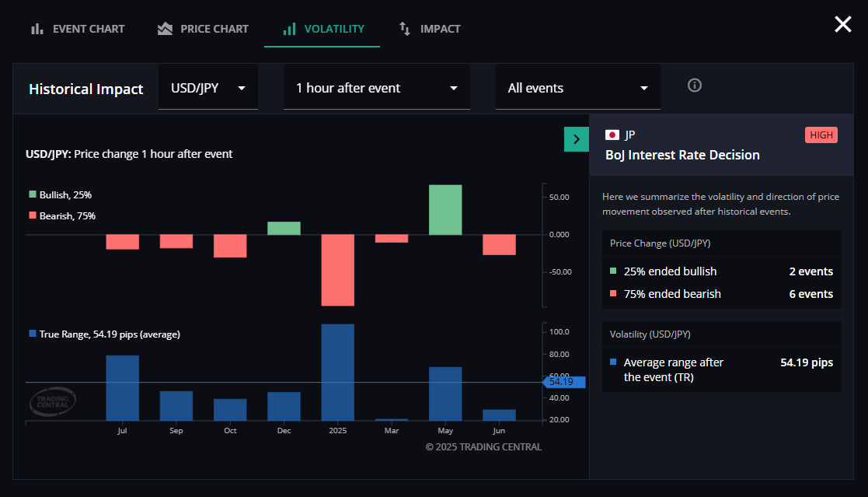Open the Event Chart tab
The image size is (868, 497).
point(78,29)
